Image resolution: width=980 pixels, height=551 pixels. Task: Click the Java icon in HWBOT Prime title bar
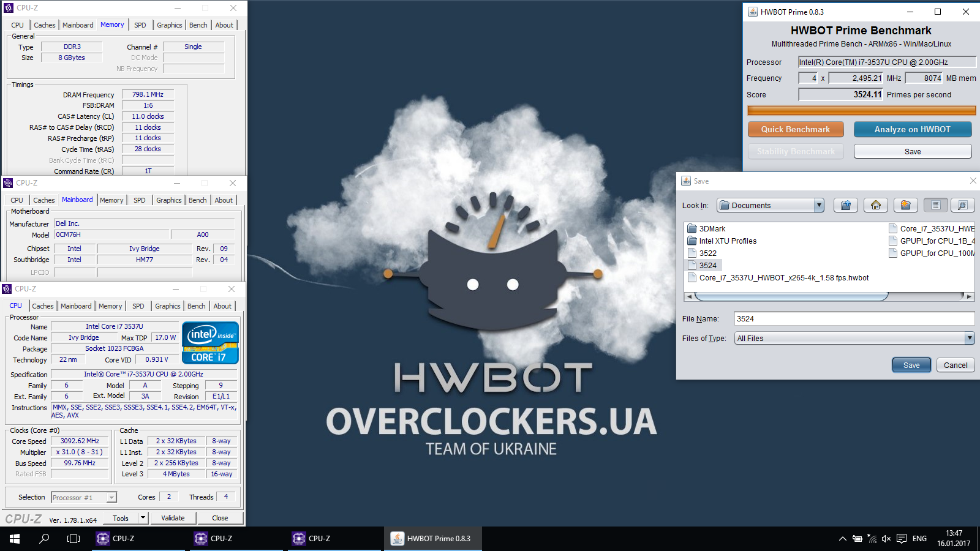pos(752,12)
